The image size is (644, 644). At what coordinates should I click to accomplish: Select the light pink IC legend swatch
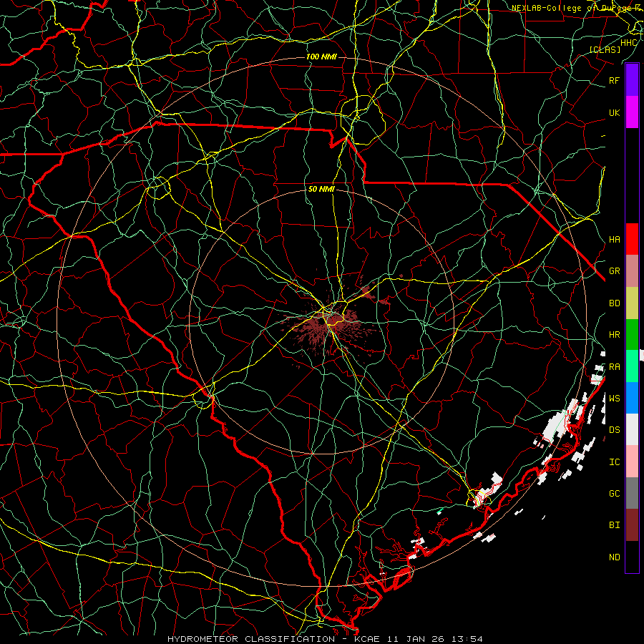(x=632, y=462)
